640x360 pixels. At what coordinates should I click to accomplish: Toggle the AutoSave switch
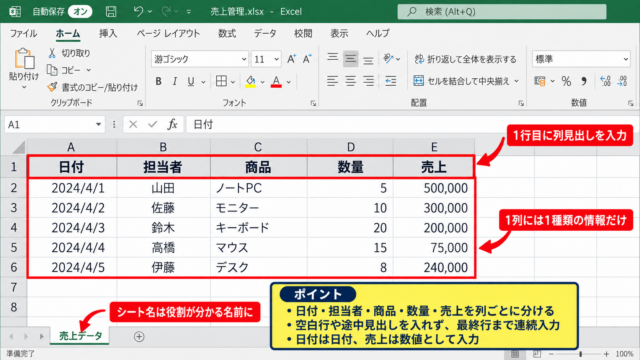[x=80, y=11]
